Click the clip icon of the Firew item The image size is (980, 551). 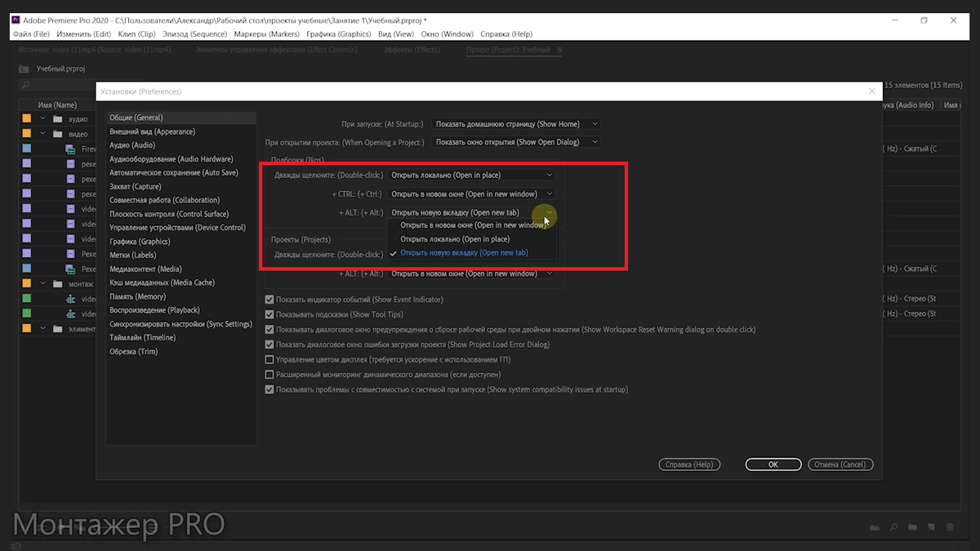coord(70,149)
